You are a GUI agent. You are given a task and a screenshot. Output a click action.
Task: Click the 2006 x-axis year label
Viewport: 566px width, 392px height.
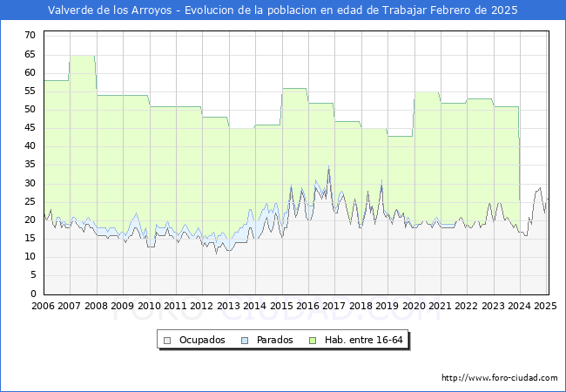[x=43, y=306]
